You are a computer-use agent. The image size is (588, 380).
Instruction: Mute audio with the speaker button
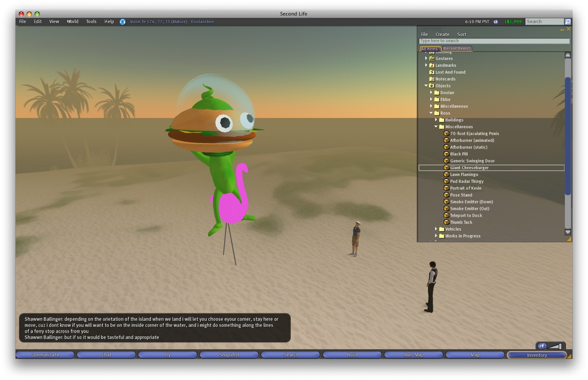coord(543,346)
